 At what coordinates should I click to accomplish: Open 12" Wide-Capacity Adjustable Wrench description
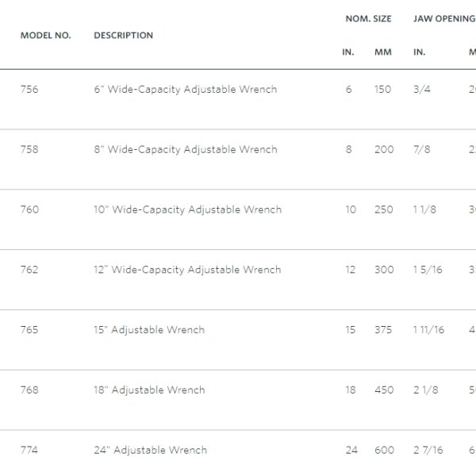187,270
